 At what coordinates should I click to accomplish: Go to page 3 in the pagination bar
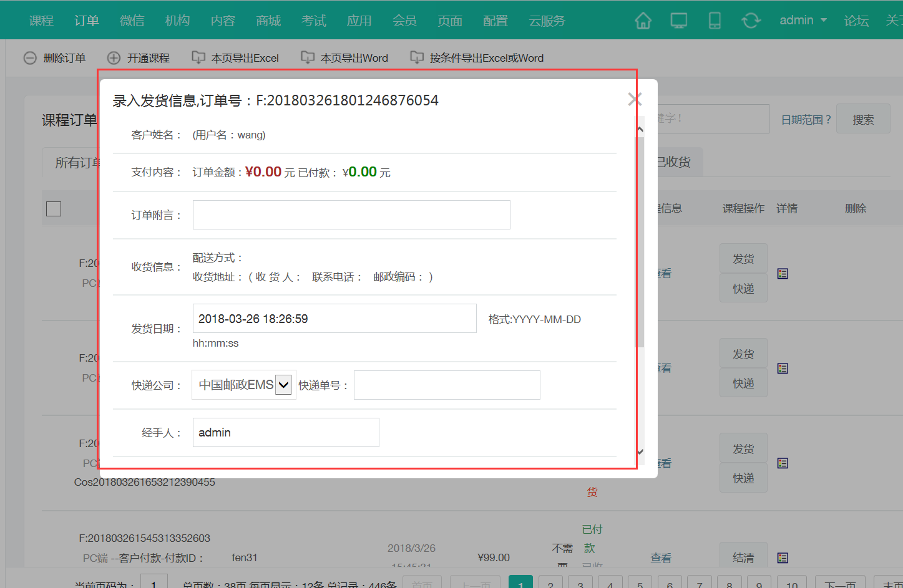pos(580,584)
